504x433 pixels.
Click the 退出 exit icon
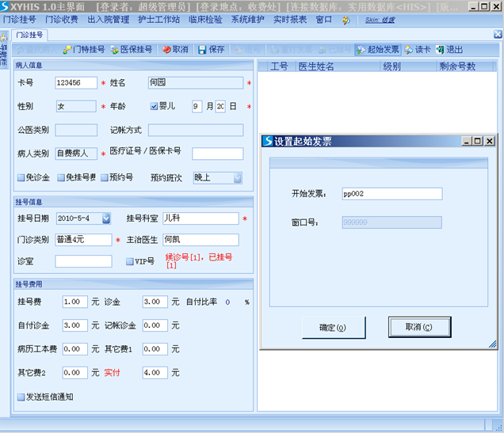coord(440,49)
